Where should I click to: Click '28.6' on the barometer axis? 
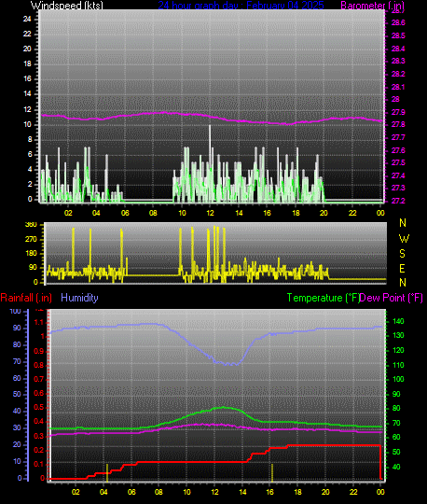click(398, 22)
